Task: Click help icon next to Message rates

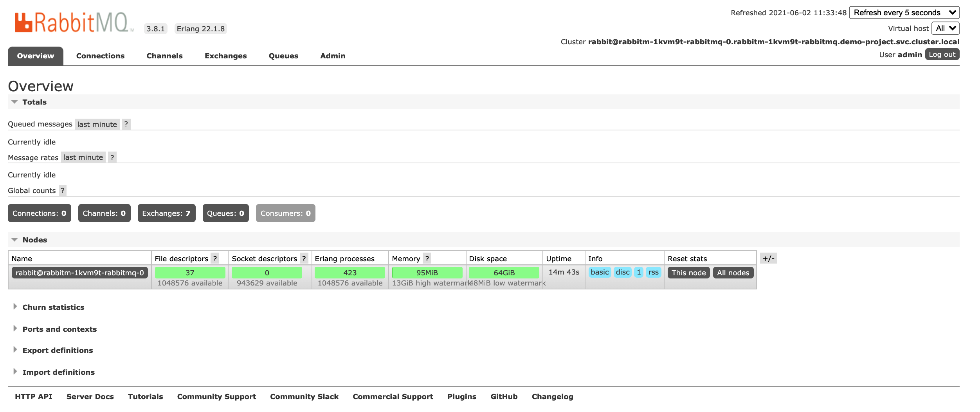Action: (x=112, y=157)
